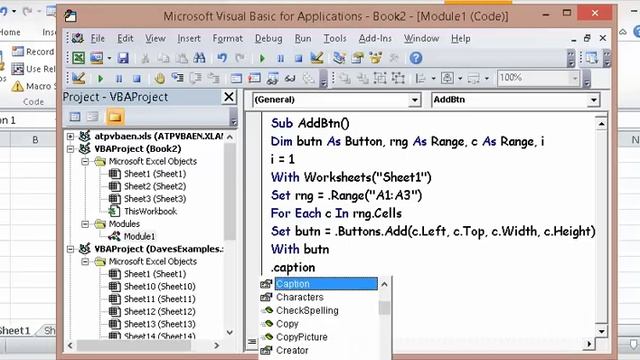Open Project Explorer from the toolbar icon
This screenshot has width=640, height=360.
click(339, 58)
